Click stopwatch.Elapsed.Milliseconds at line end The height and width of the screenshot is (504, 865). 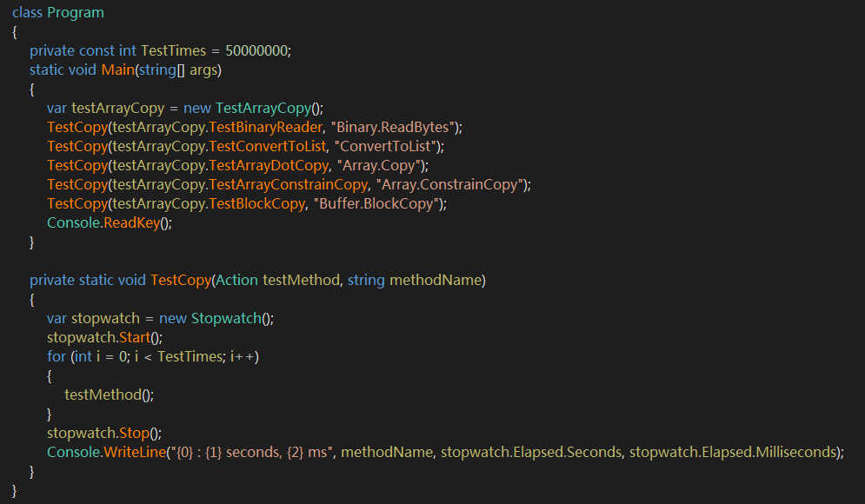click(735, 452)
